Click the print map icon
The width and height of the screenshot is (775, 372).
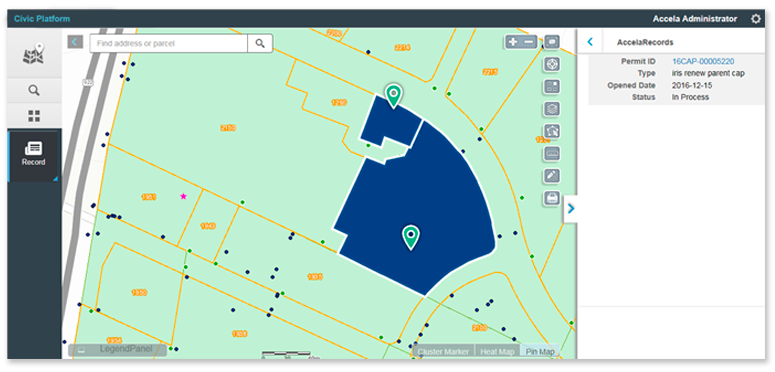(x=552, y=198)
